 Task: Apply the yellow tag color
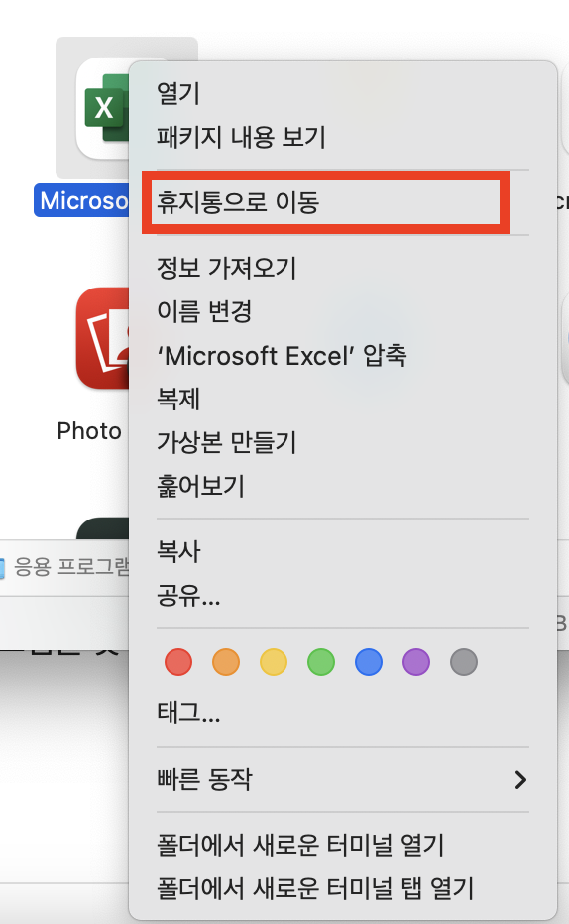pyautogui.click(x=274, y=662)
